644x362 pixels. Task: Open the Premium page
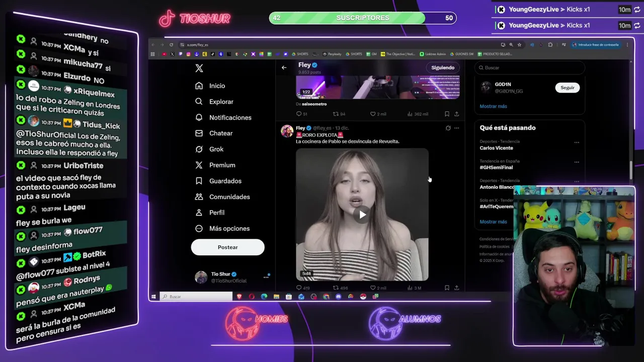tap(215, 165)
